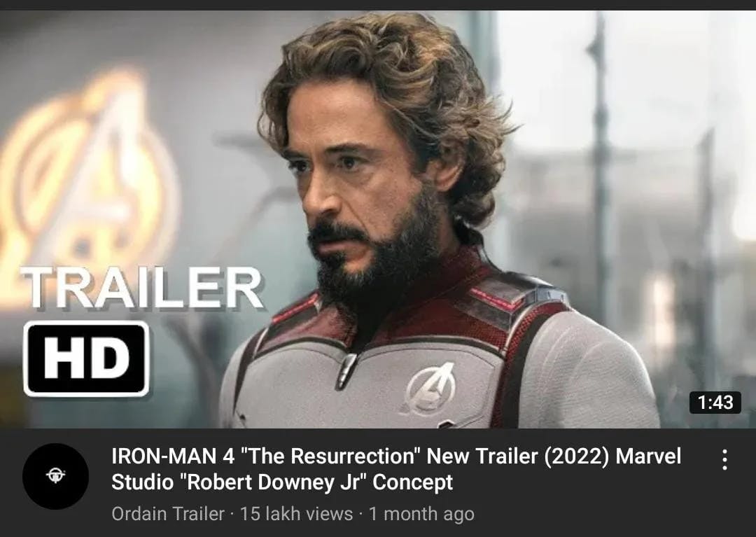Click the "Robert Downey Jr" Concept title line
This screenshot has height=537, width=756.
[x=282, y=482]
